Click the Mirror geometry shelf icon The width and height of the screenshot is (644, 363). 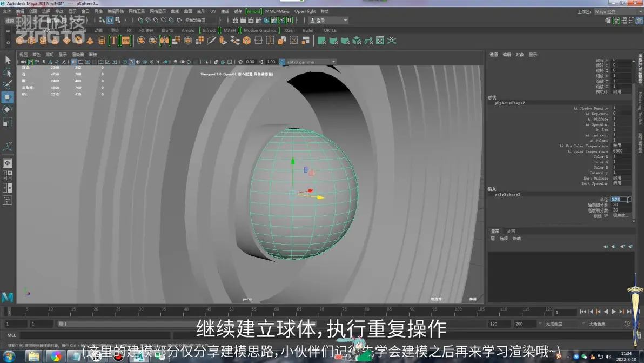164,40
